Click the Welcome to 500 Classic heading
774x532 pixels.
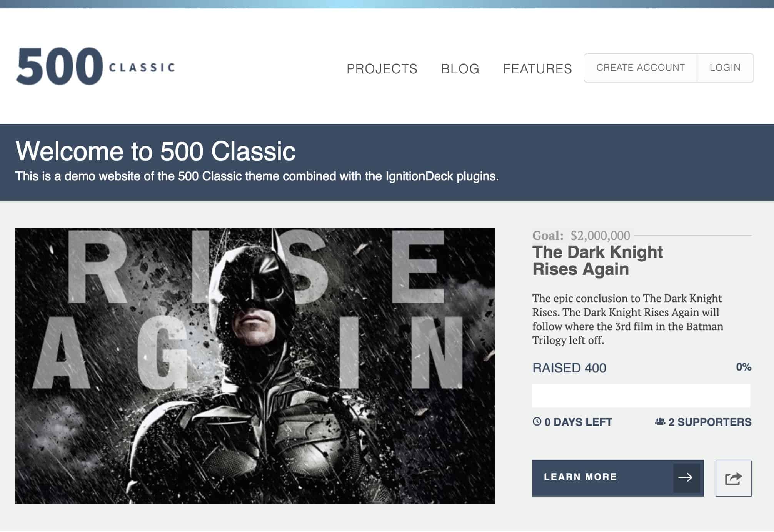pyautogui.click(x=155, y=151)
